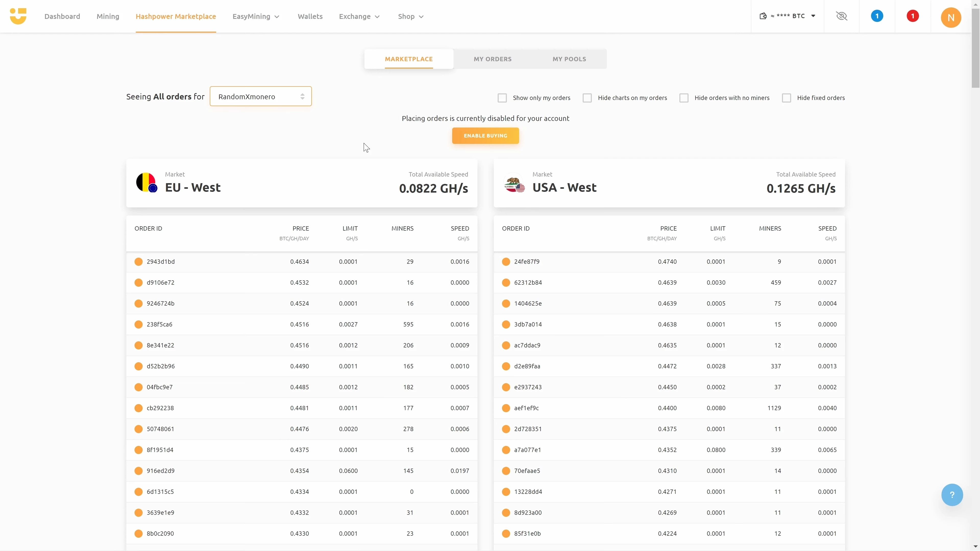
Task: Click the orange dot for order cb292238
Action: (x=139, y=408)
